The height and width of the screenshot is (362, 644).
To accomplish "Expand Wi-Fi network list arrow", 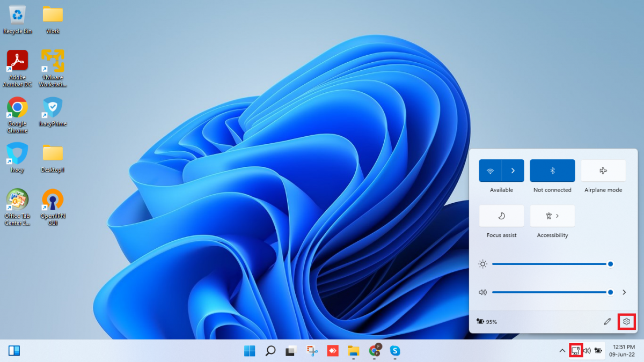I will pyautogui.click(x=513, y=171).
